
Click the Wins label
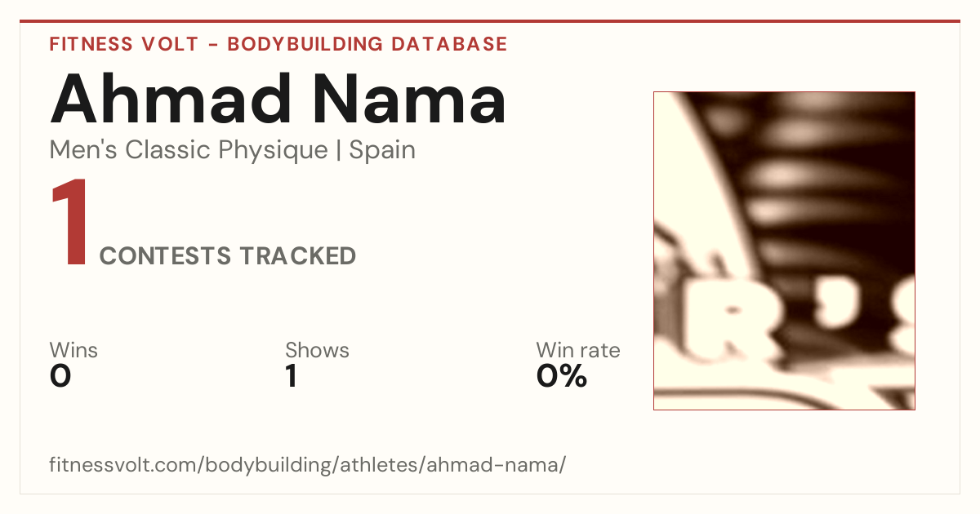tap(73, 350)
